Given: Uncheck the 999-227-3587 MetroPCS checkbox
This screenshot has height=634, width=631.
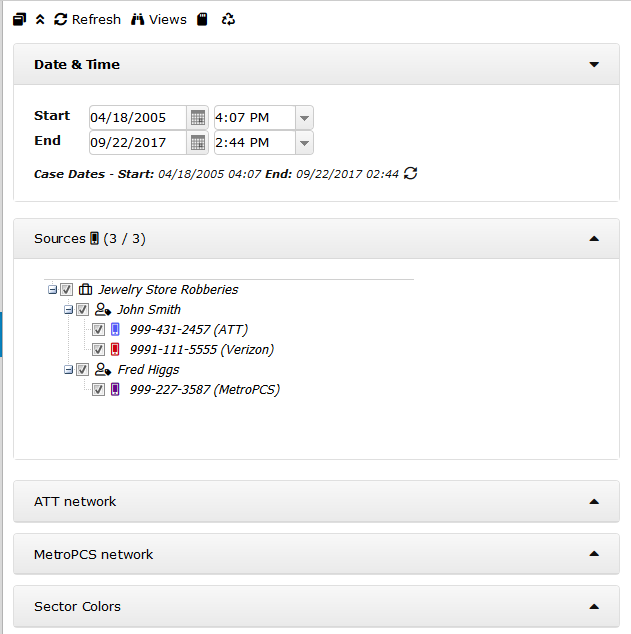Looking at the screenshot, I should pyautogui.click(x=99, y=390).
